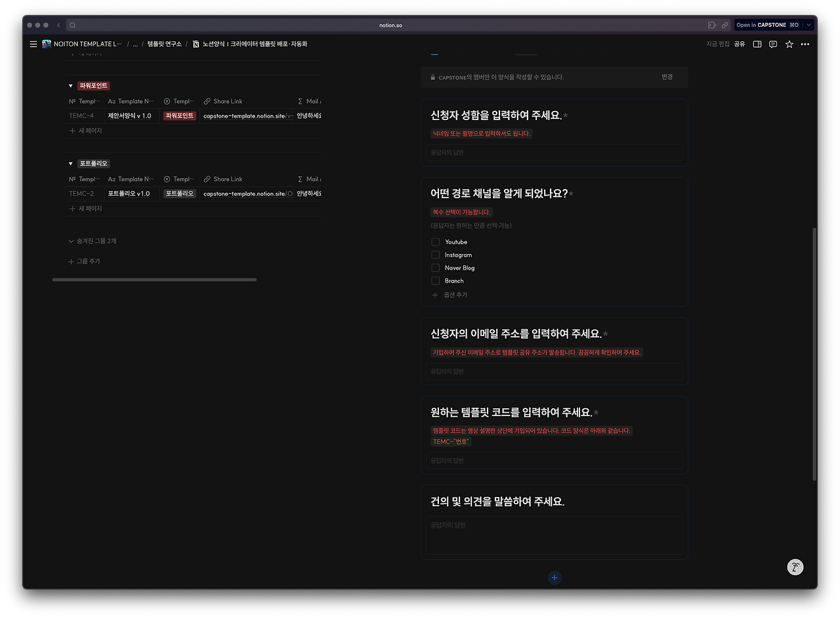Image resolution: width=840 pixels, height=619 pixels.
Task: Click the copy link icon near the address bar
Action: (x=724, y=24)
